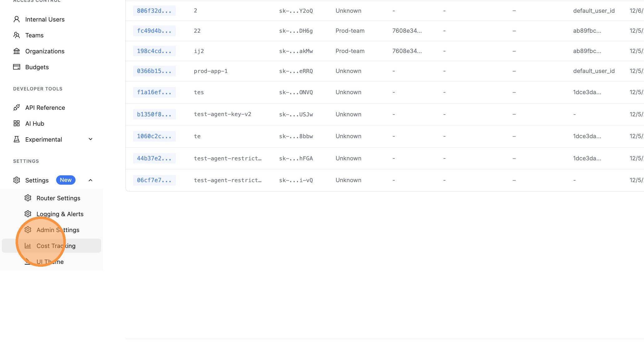Viewport: 644px width, 360px height.
Task: Select the Budgets card icon
Action: [17, 67]
